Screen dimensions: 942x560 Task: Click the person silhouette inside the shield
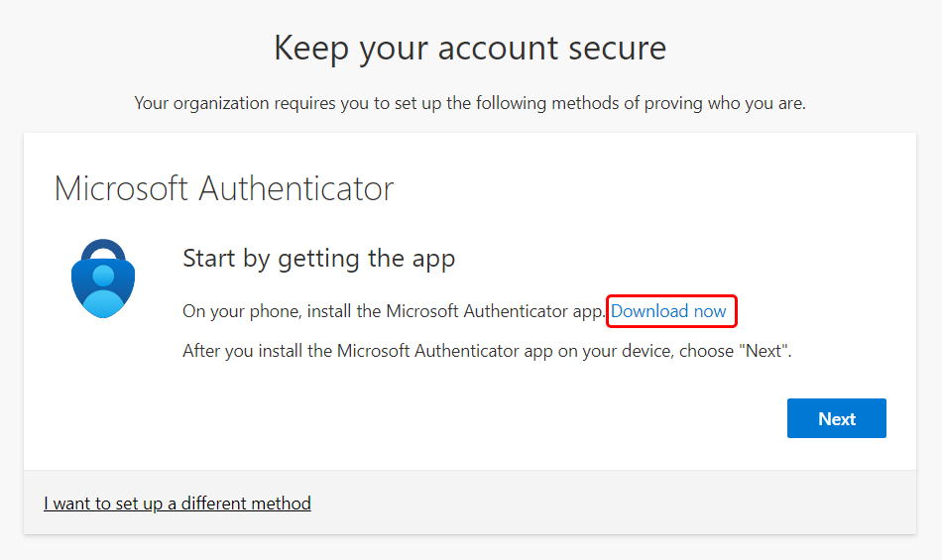[x=103, y=291]
